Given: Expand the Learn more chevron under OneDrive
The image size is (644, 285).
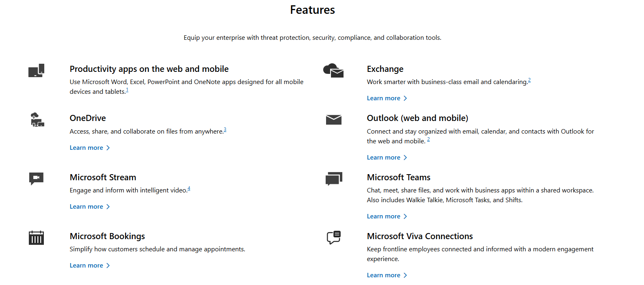Looking at the screenshot, I should (x=108, y=148).
